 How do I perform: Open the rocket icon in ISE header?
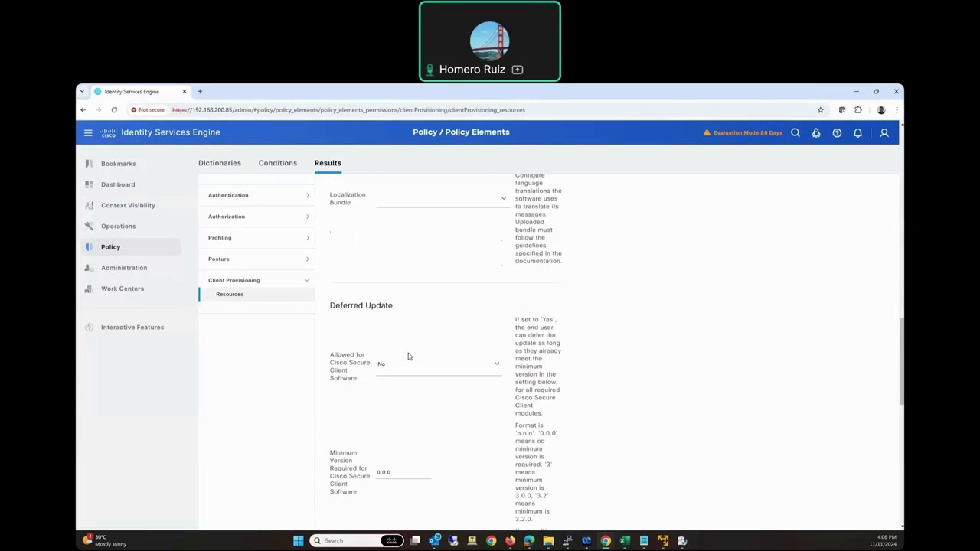tap(816, 132)
